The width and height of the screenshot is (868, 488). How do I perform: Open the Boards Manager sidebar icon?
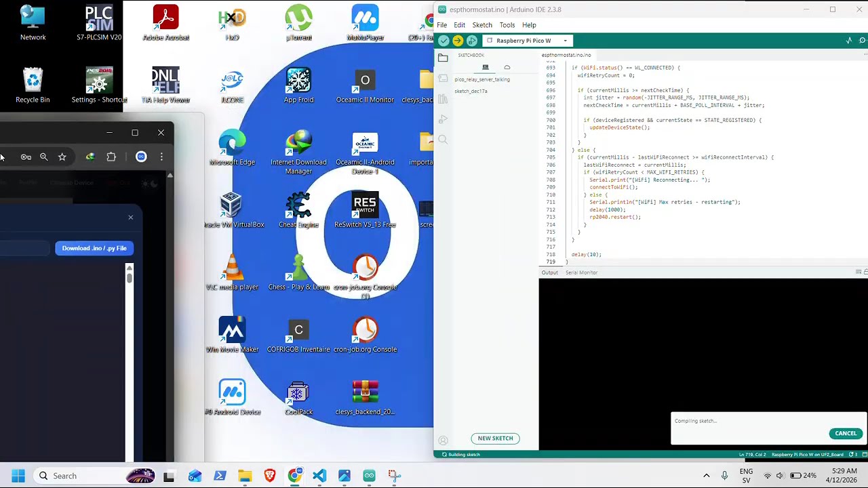[443, 79]
